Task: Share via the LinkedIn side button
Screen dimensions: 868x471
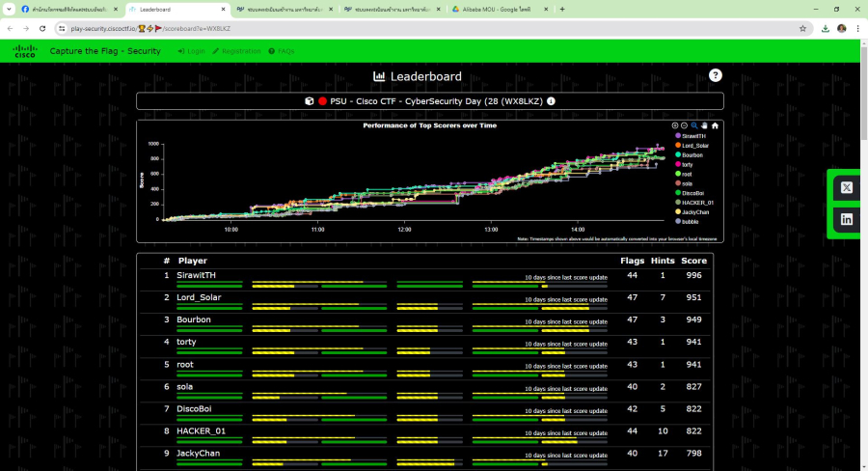Action: pyautogui.click(x=847, y=219)
